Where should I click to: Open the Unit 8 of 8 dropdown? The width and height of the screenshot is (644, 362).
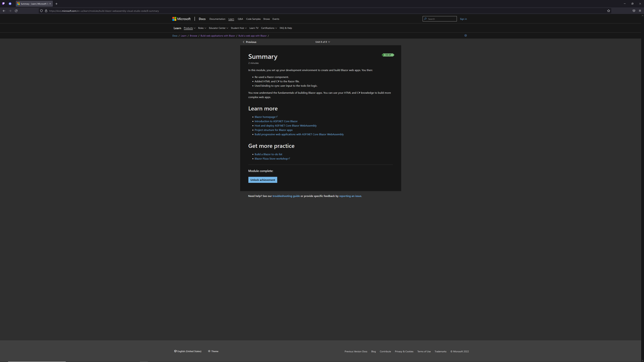pos(323,42)
